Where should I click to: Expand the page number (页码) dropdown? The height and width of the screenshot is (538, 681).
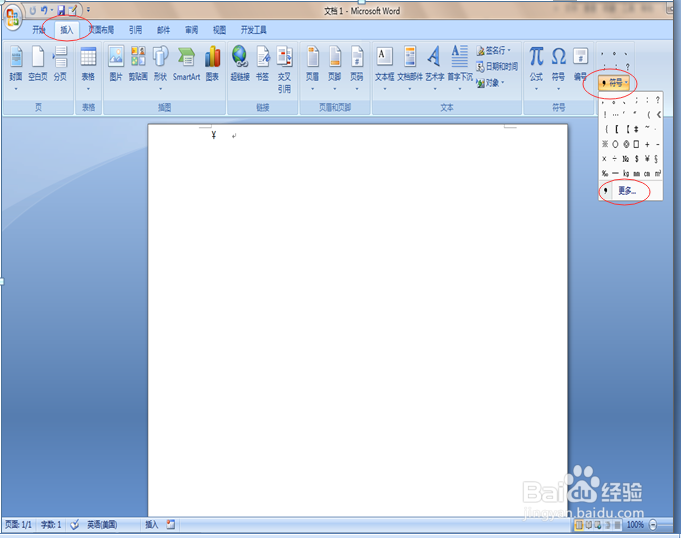point(357,89)
